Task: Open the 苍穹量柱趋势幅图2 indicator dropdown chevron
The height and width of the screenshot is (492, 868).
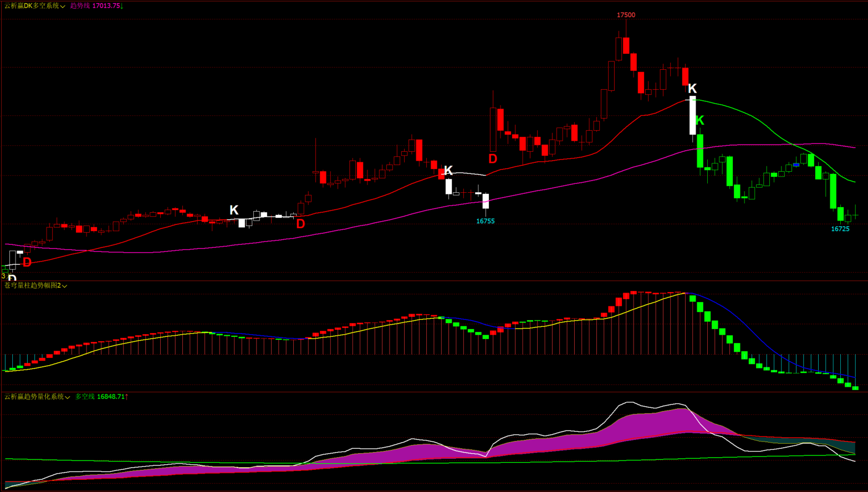Action: tap(65, 286)
